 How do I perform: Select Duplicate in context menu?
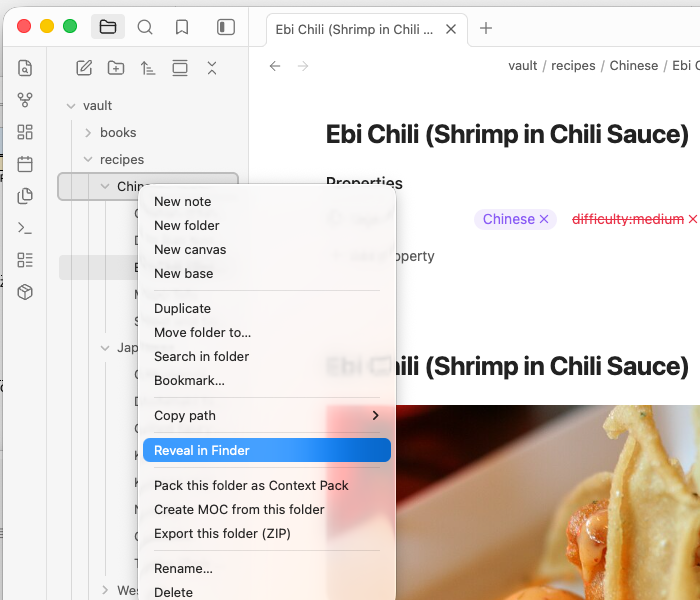[x=267, y=309]
